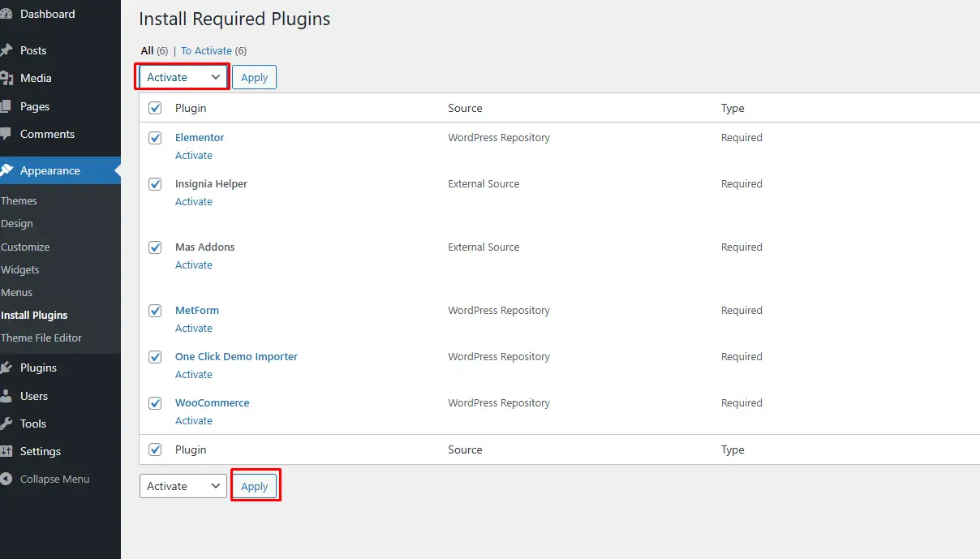Go to Themes submenu
This screenshot has width=980, height=559.
tap(19, 200)
